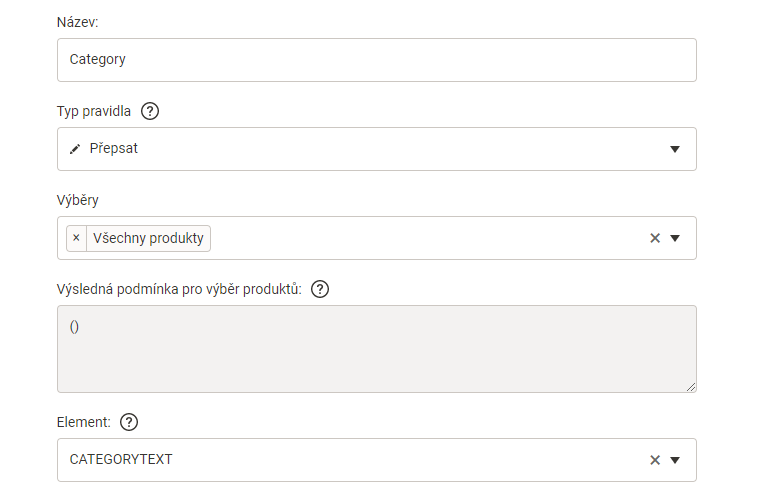Screen dimensions: 784x493
Task: Click the Typ pravidla label text
Action: [94, 111]
